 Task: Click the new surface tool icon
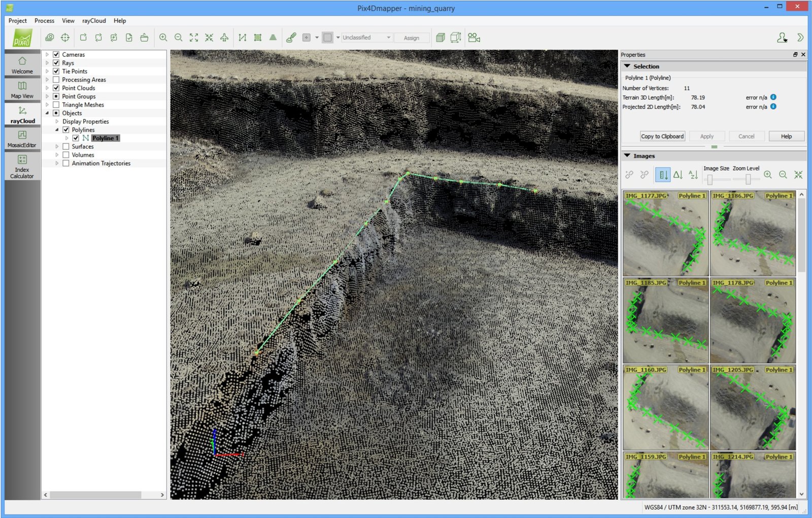258,38
